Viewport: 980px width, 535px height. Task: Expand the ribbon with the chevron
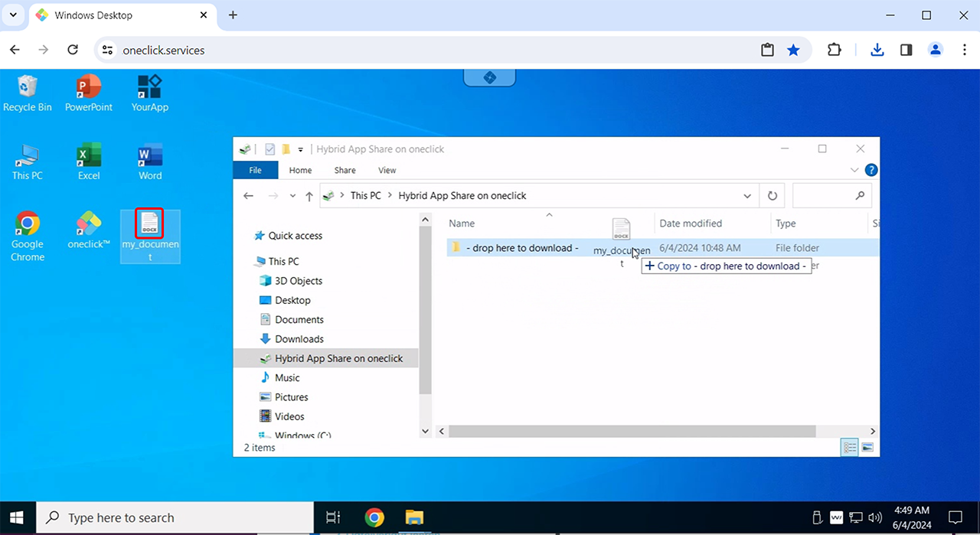(854, 170)
